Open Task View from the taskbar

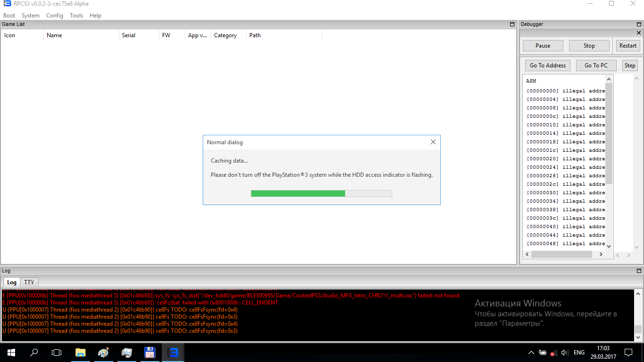click(x=57, y=352)
